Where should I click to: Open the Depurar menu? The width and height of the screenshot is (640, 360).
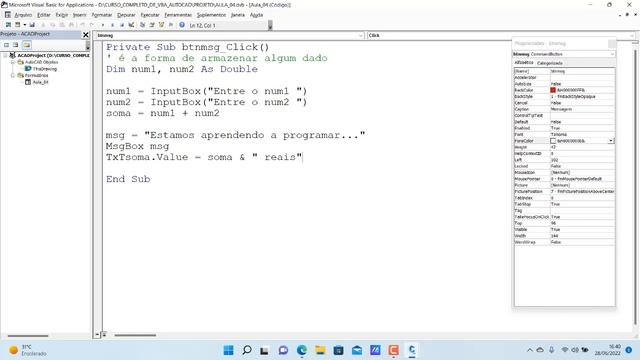[126, 15]
